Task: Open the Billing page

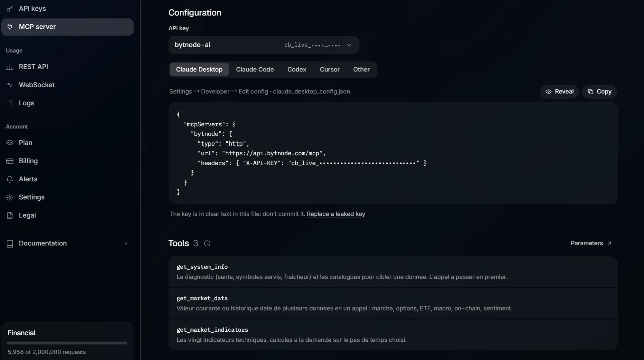Action: 67,161
